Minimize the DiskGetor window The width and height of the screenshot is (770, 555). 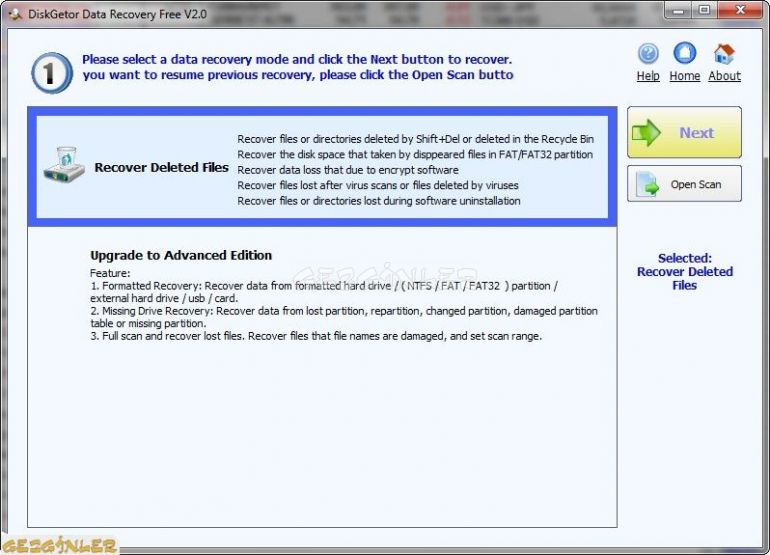click(679, 10)
